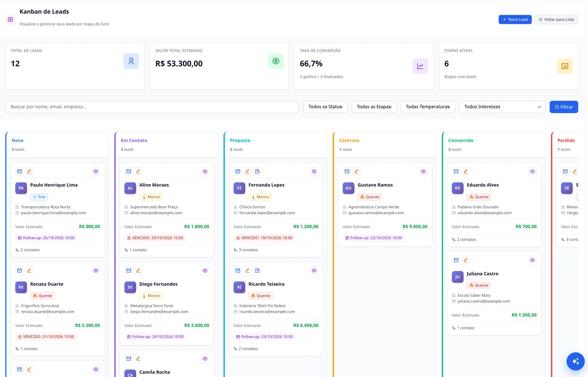This screenshot has width=588, height=377.
Task: Click the Proposta column header
Action: [x=240, y=140]
